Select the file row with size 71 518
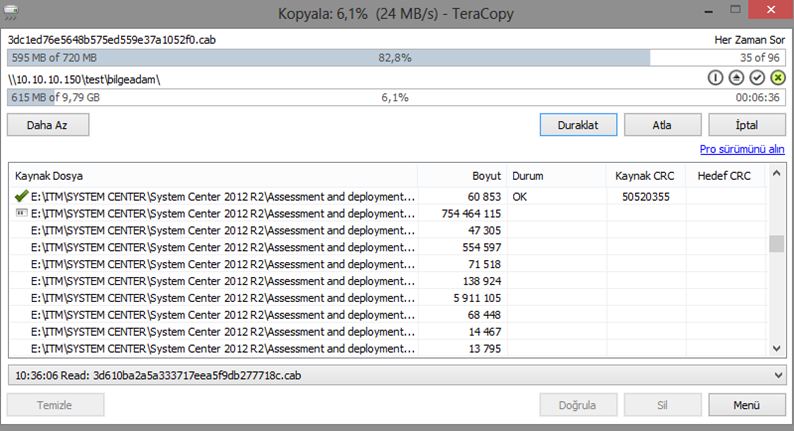This screenshot has width=794, height=431. pyautogui.click(x=387, y=264)
